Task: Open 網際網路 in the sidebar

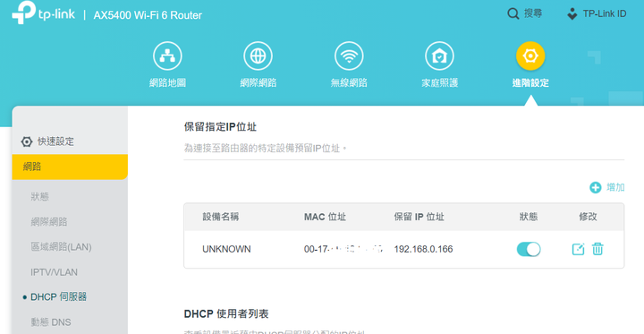Action: (x=49, y=222)
